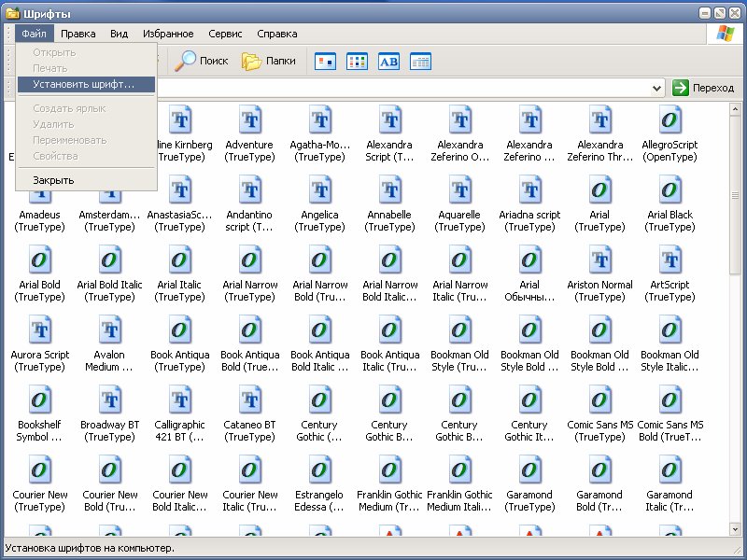747x560 pixels.
Task: Select the Alexandra Script font icon
Action: [x=389, y=119]
